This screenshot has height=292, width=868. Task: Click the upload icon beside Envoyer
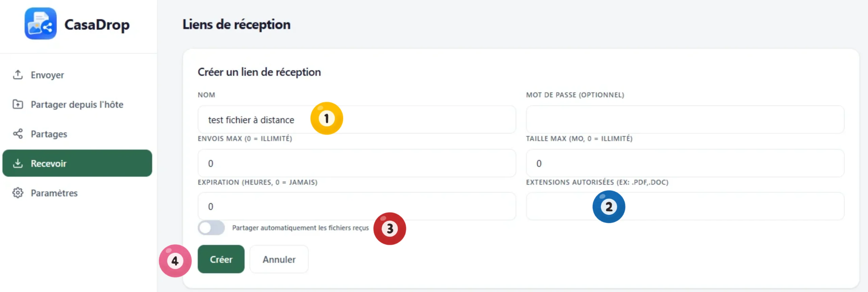pyautogui.click(x=18, y=75)
